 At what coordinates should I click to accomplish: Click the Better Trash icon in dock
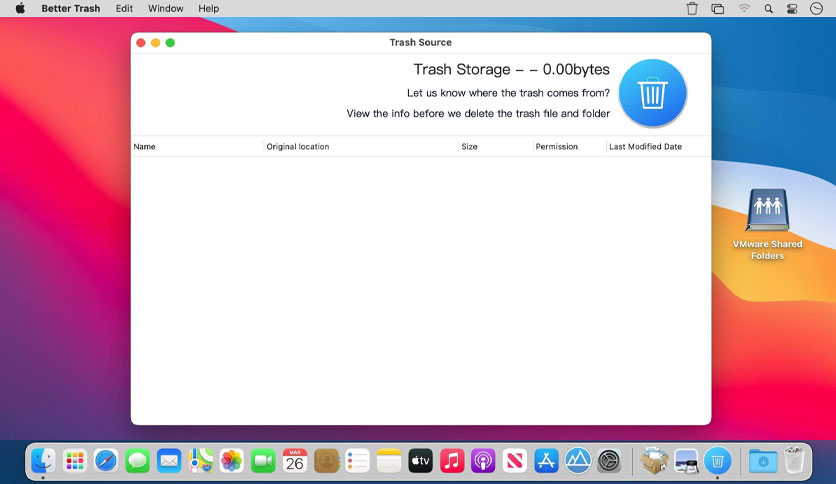718,461
